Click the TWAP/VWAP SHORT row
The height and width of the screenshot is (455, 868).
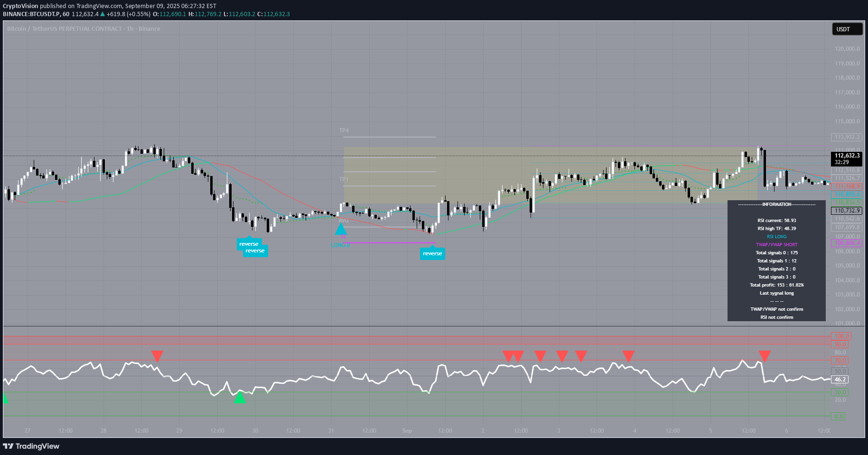pyautogui.click(x=777, y=245)
